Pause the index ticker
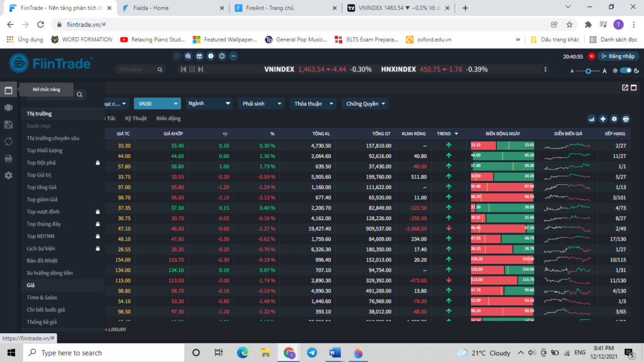Image resolution: width=644 pixels, height=362 pixels. 192,69
